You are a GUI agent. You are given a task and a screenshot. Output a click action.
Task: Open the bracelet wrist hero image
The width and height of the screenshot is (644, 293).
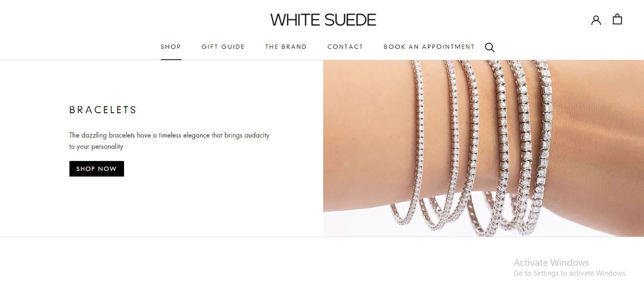pyautogui.click(x=484, y=148)
